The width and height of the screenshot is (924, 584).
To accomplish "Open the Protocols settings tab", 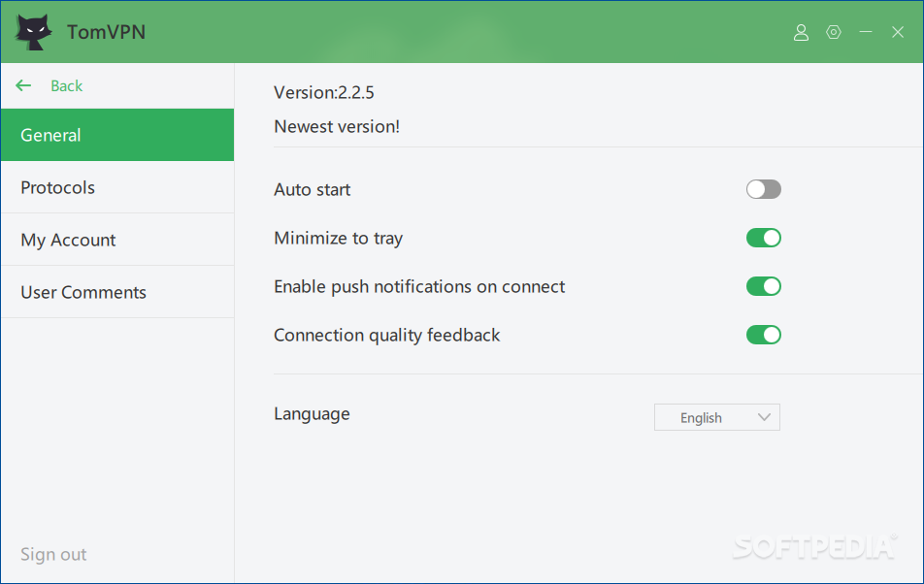I will coord(117,187).
